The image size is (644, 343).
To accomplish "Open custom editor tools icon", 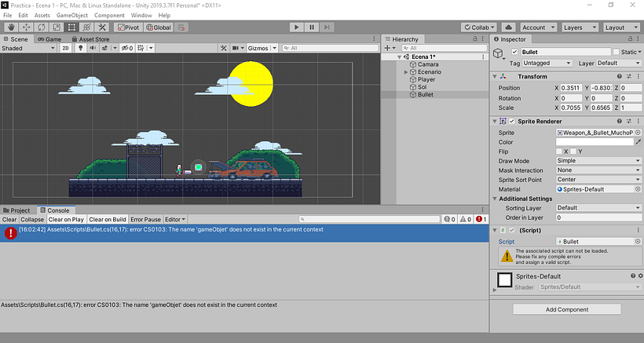I will (102, 27).
